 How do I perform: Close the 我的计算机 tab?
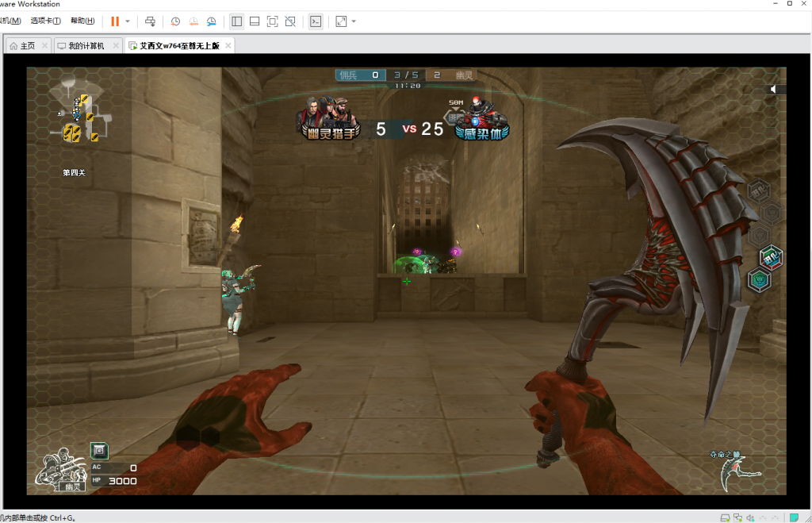[x=116, y=45]
